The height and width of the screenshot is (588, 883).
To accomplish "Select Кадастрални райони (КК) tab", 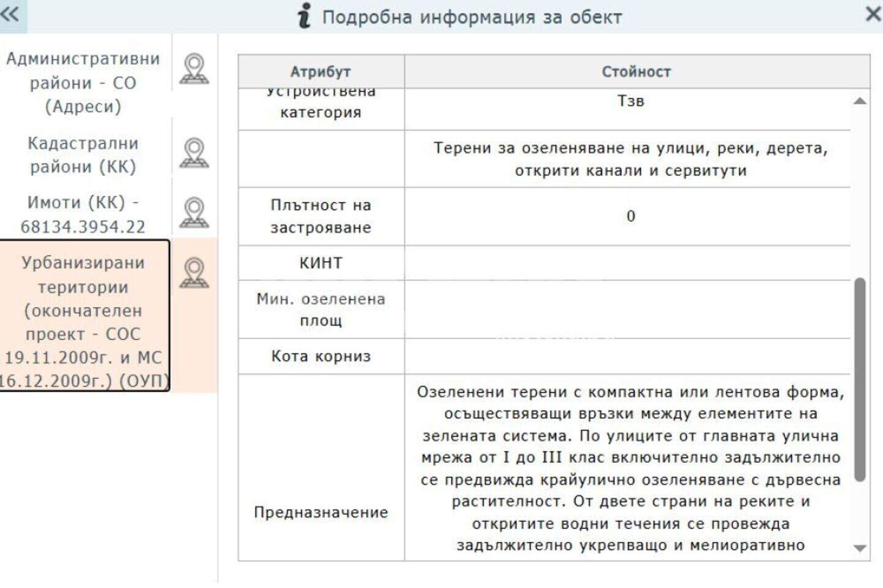I will (83, 155).
